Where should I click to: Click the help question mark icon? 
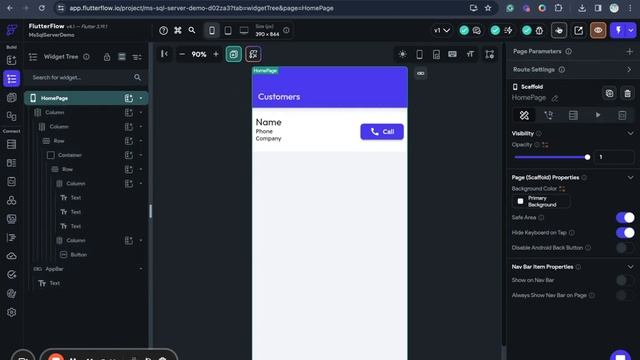(163, 31)
